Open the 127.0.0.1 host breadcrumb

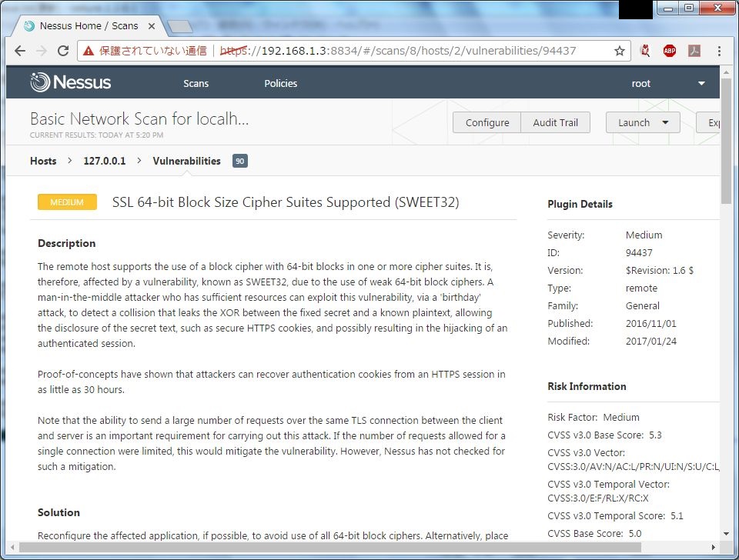(x=105, y=161)
